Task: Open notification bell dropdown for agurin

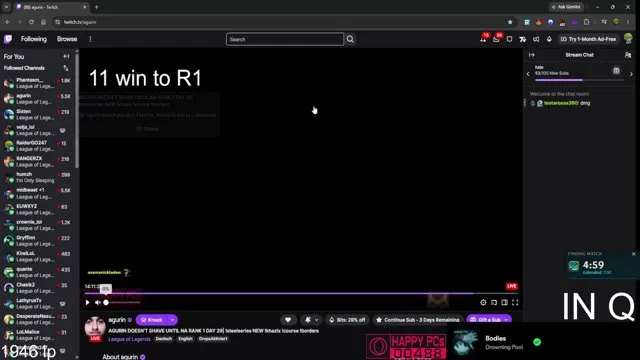Action: click(311, 320)
